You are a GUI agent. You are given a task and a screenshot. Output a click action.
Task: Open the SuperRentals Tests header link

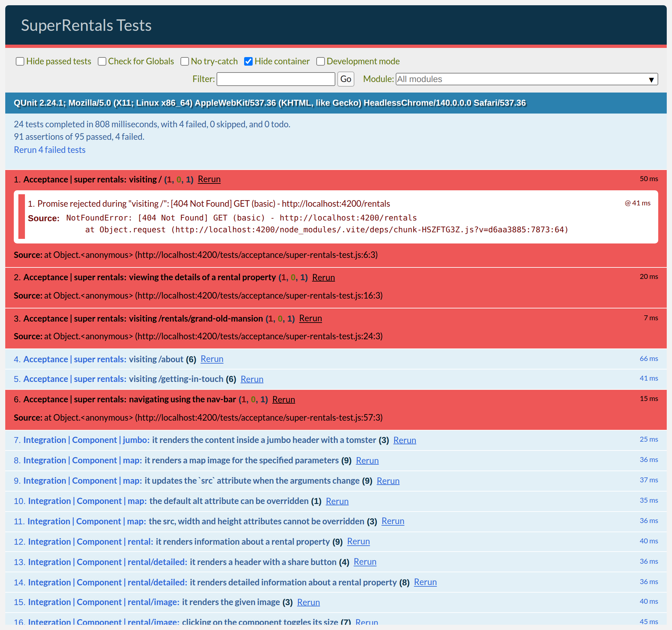[x=86, y=25]
